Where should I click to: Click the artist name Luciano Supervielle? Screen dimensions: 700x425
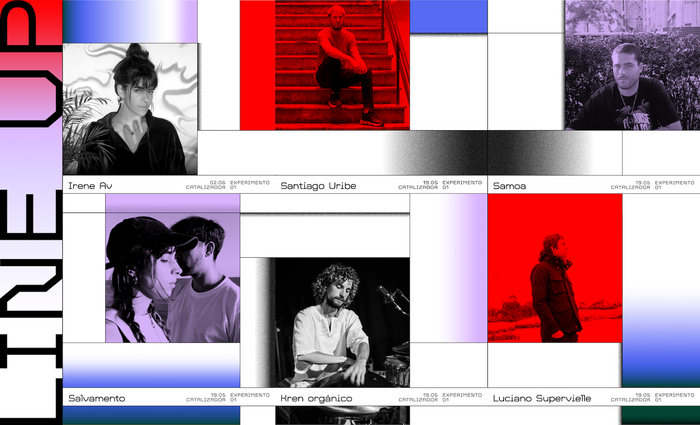click(542, 398)
